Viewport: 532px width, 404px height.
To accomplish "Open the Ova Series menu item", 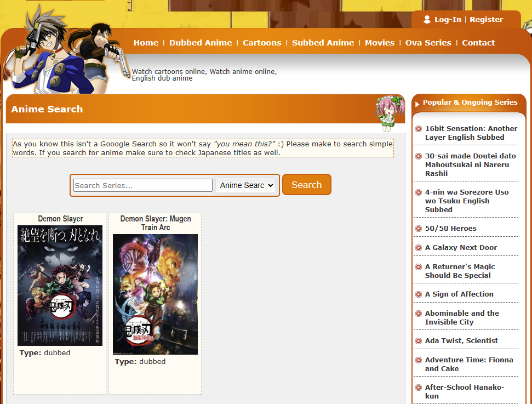I will [428, 43].
